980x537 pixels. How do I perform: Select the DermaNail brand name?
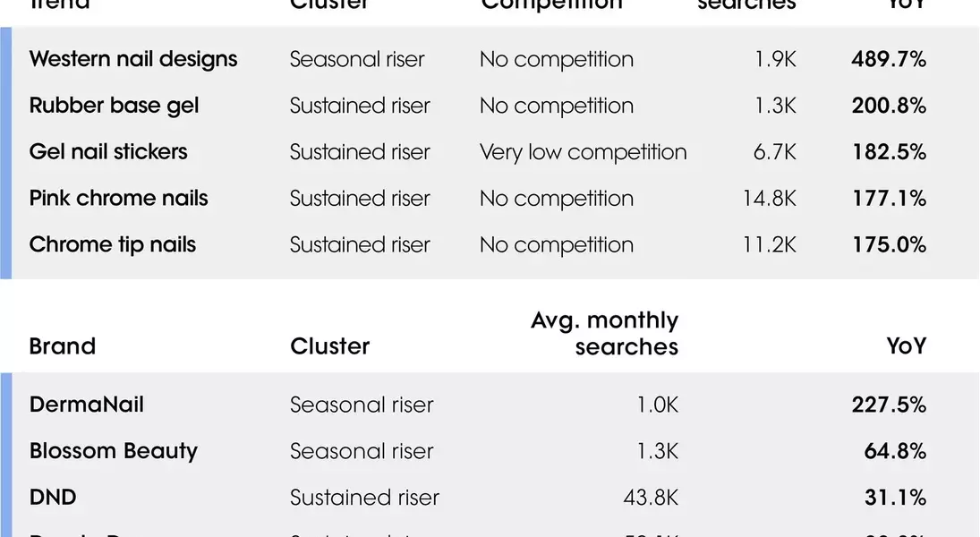(86, 405)
